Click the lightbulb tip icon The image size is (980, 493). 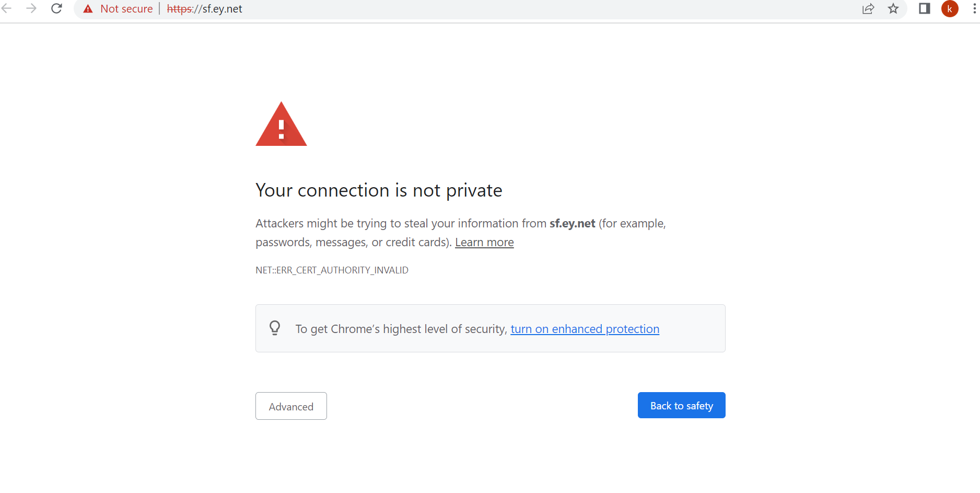pyautogui.click(x=275, y=328)
